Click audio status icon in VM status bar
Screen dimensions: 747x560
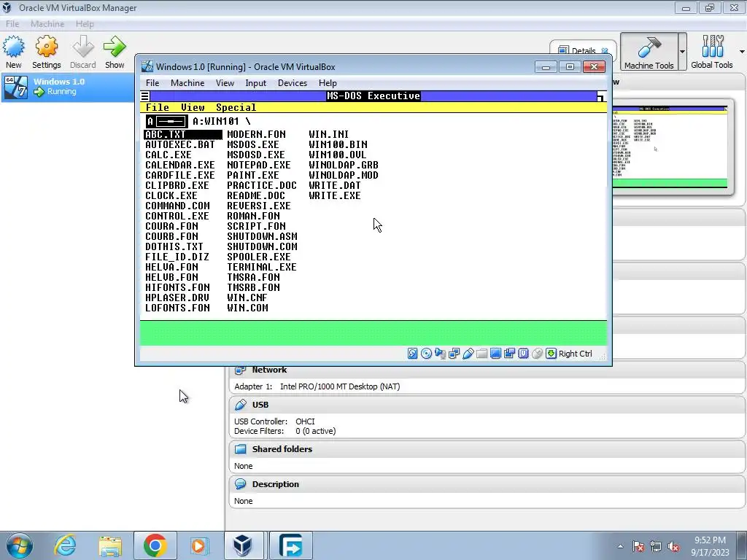click(440, 354)
